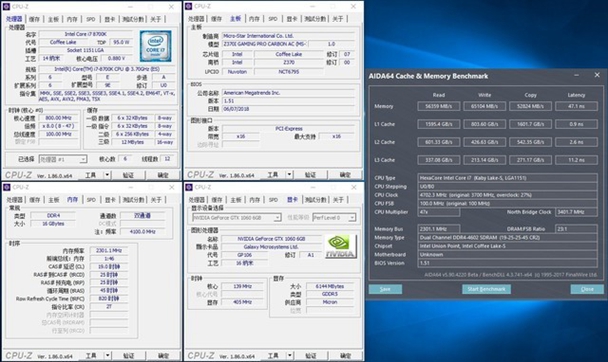Click the Socket 1151 LGA field
The width and height of the screenshot is (608, 362).
coord(86,50)
